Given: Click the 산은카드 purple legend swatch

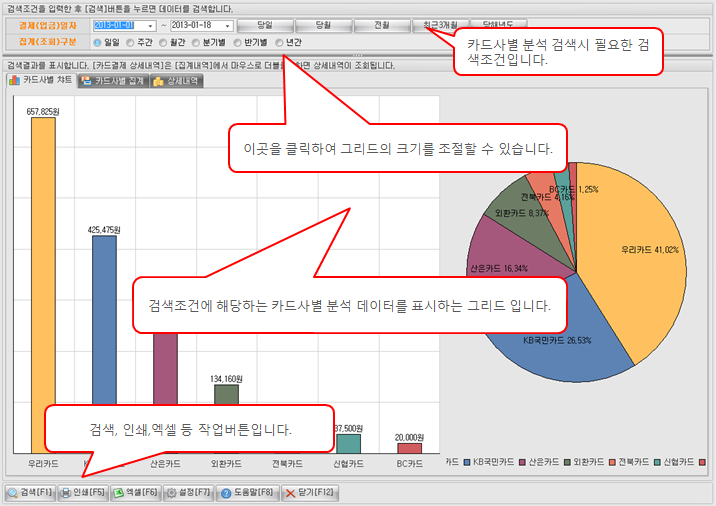Looking at the screenshot, I should point(522,463).
